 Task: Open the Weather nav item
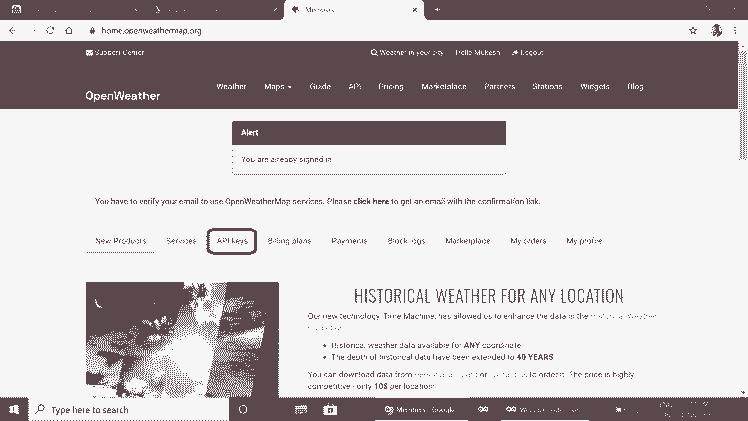click(231, 86)
